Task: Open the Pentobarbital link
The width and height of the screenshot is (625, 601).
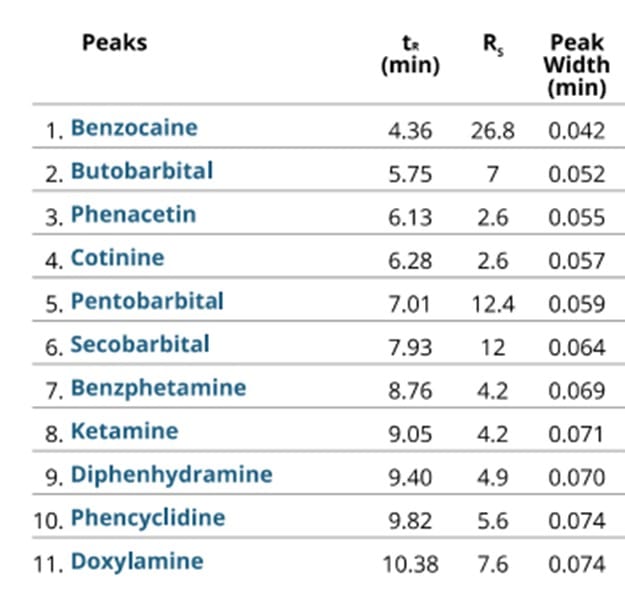Action: click(x=146, y=301)
